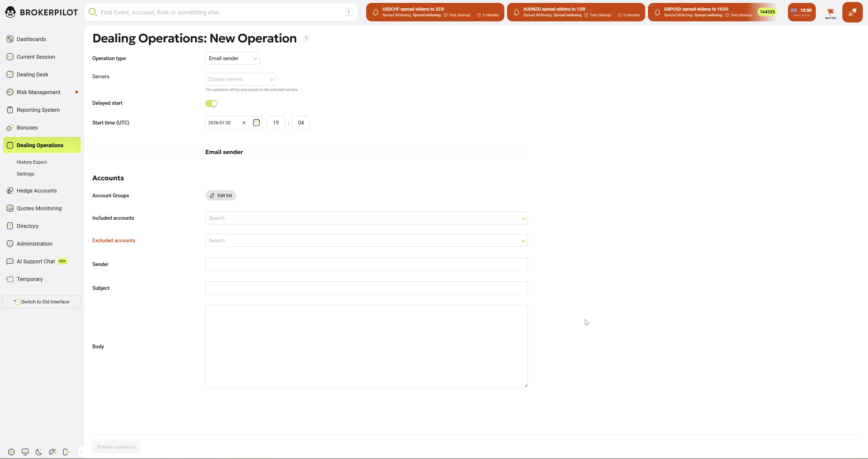Open the help question mark icon

click(306, 38)
